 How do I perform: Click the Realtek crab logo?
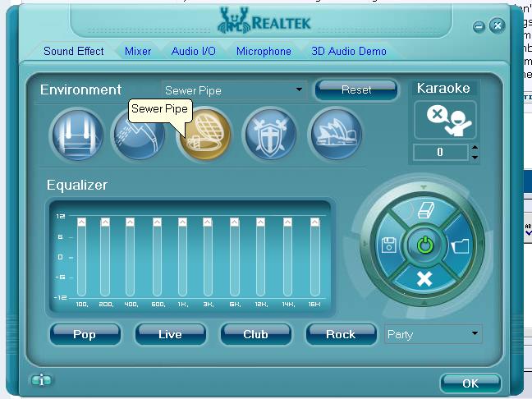coord(233,21)
